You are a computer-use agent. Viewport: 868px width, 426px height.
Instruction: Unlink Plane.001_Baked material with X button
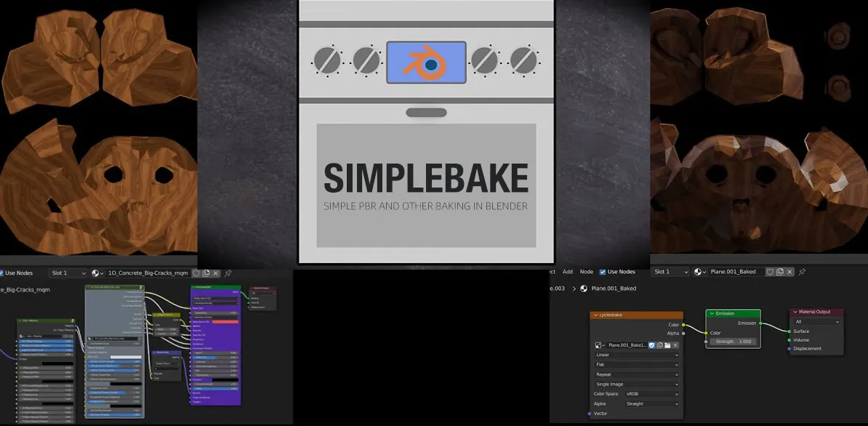click(789, 272)
